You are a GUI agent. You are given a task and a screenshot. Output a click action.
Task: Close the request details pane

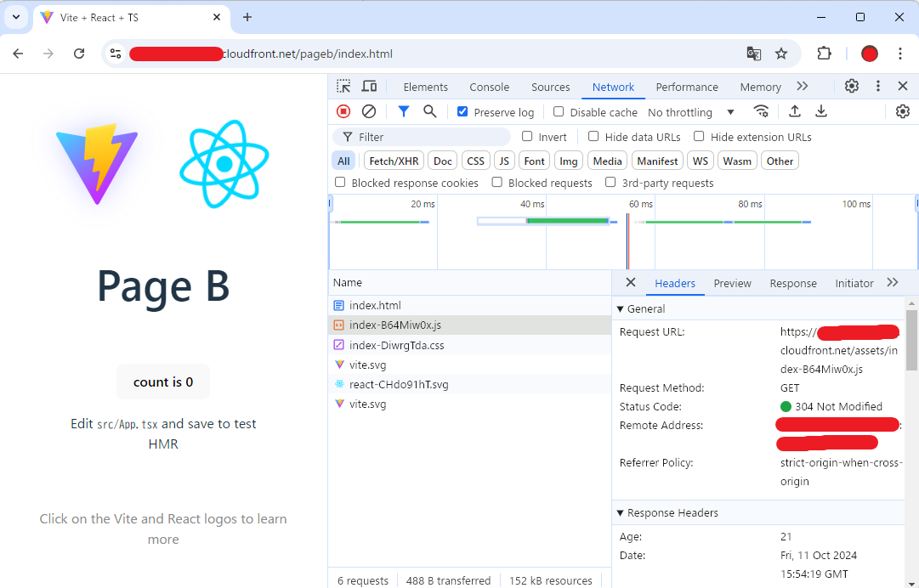click(631, 282)
